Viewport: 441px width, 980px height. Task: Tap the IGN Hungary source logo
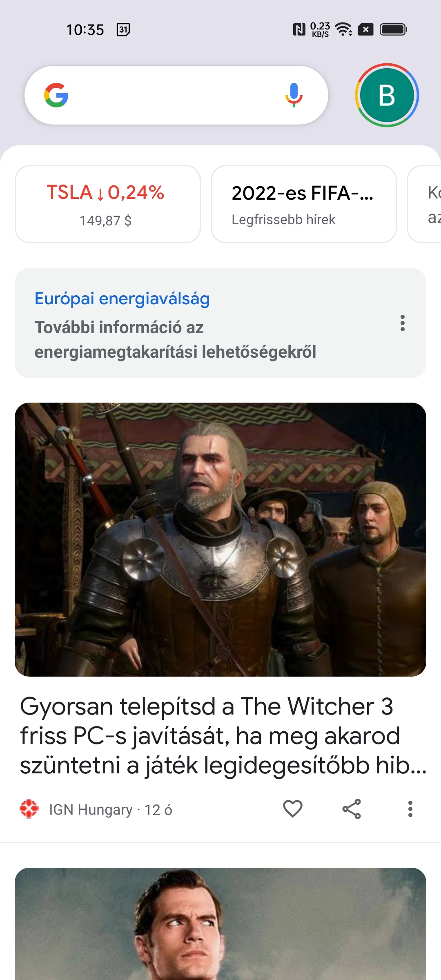(x=29, y=809)
